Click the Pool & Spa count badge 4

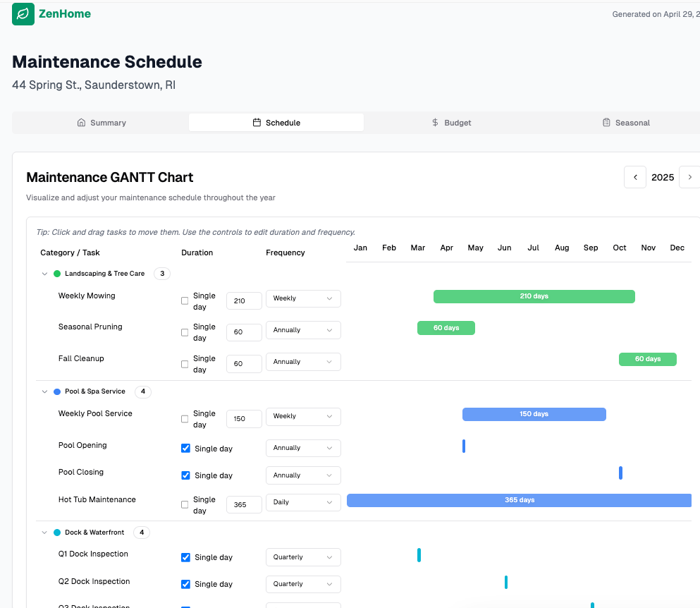click(143, 391)
